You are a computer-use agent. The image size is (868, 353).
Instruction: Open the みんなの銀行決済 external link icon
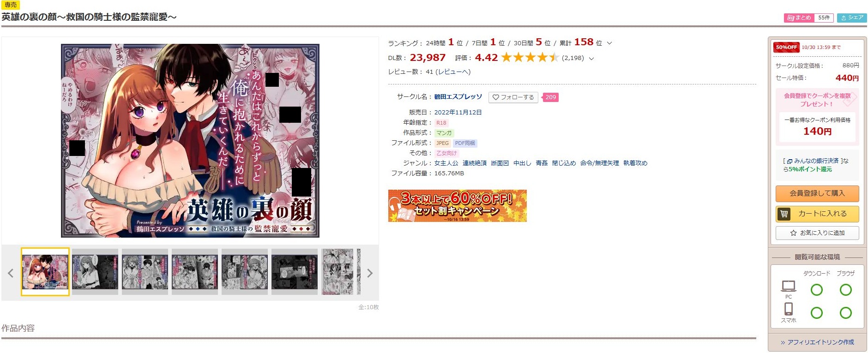pyautogui.click(x=790, y=162)
